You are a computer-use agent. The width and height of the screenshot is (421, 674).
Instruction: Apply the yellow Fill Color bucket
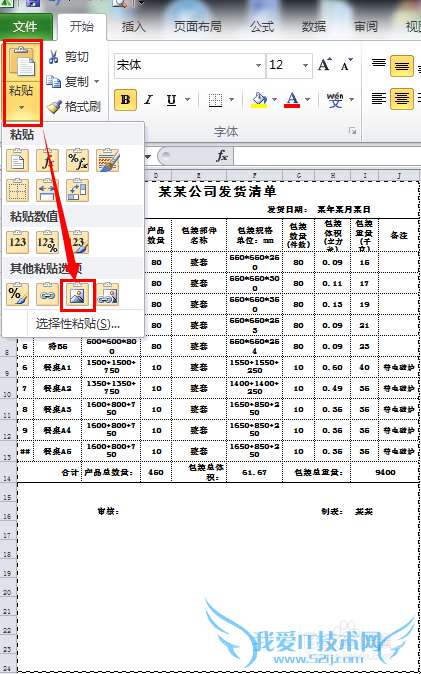pyautogui.click(x=259, y=100)
